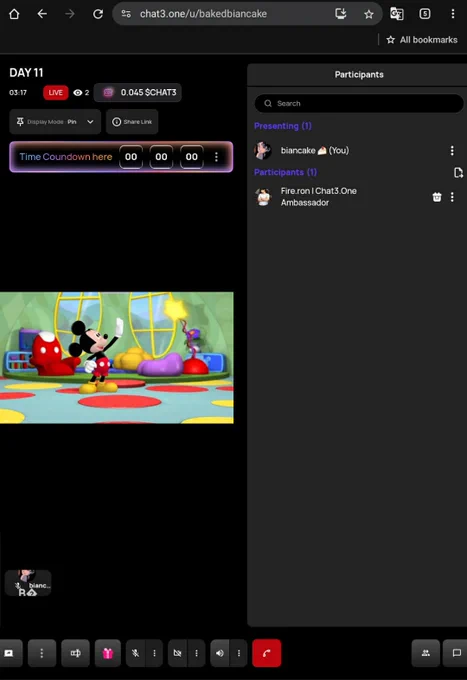This screenshot has height=680, width=467.
Task: Click the DAY 11 stream title
Action: [26, 73]
